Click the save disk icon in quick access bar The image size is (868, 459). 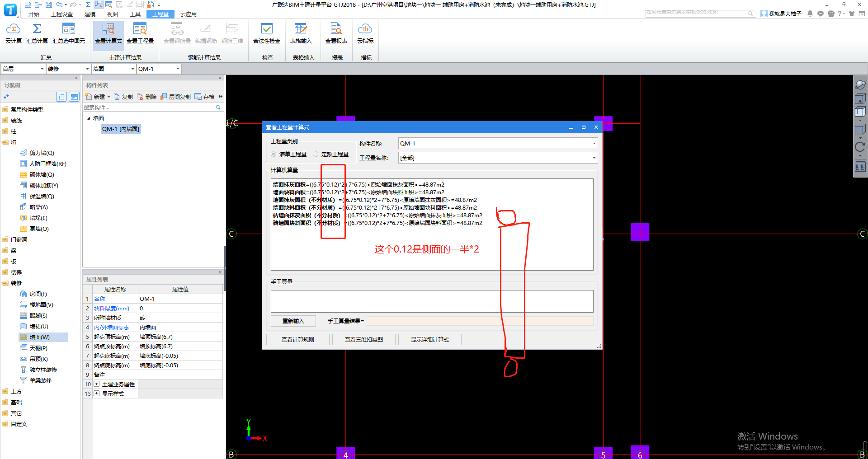pos(48,5)
